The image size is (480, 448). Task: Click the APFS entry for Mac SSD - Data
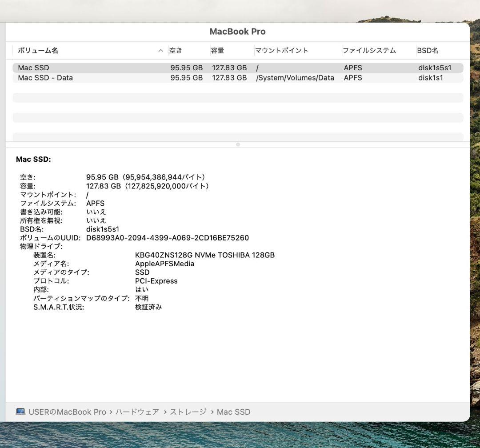[352, 78]
